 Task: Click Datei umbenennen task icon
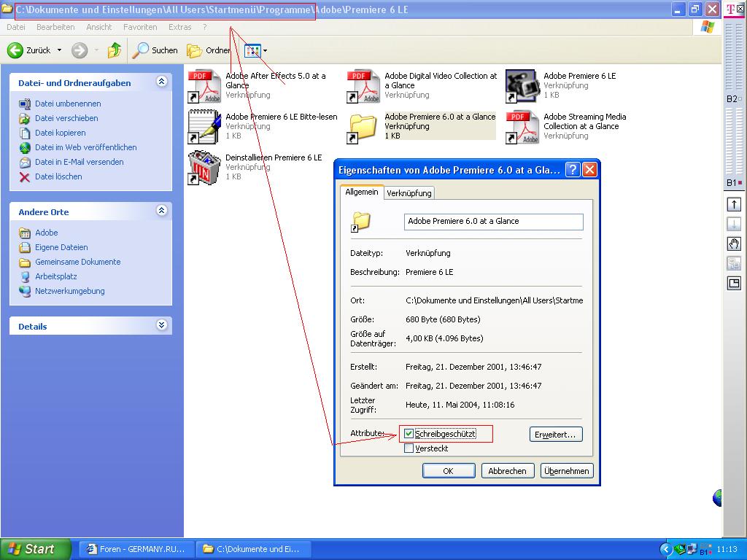(x=25, y=104)
